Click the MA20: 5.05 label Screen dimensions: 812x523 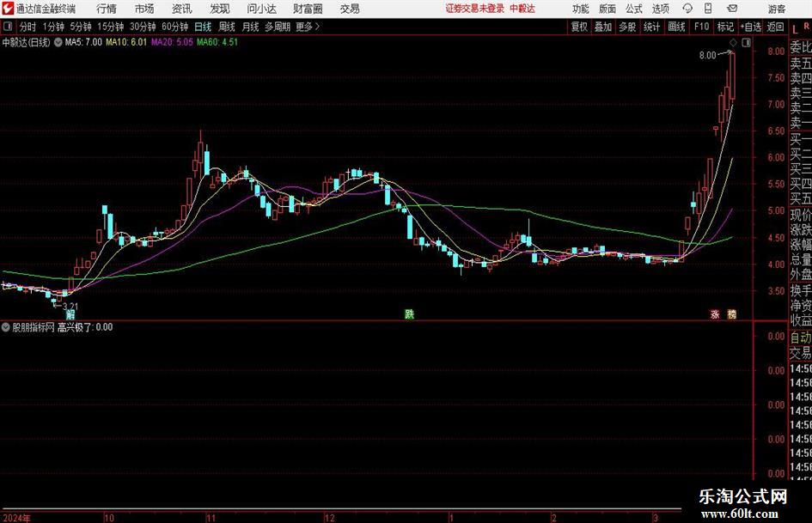click(x=172, y=42)
